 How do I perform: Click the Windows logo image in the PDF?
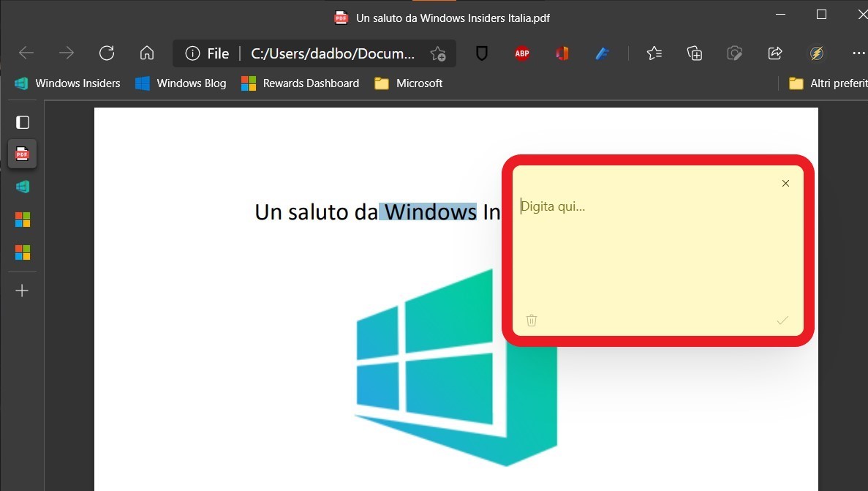pos(456,368)
